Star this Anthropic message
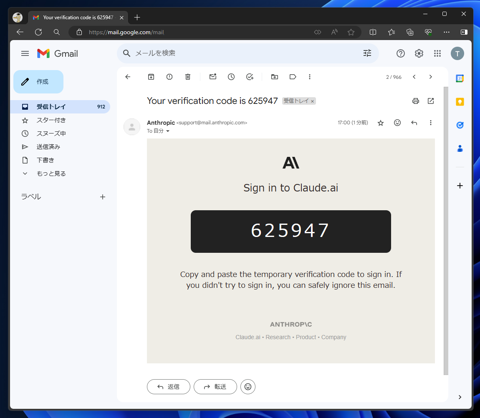The image size is (480, 418). click(380, 123)
